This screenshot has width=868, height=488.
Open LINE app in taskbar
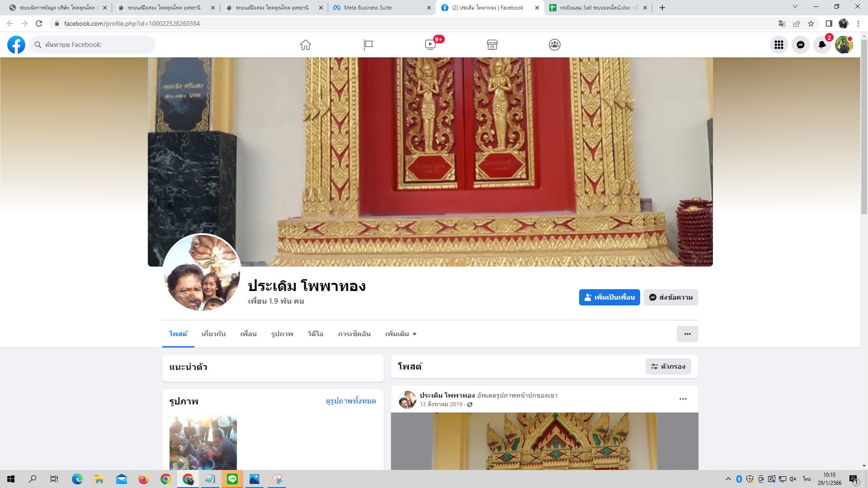[x=232, y=479]
